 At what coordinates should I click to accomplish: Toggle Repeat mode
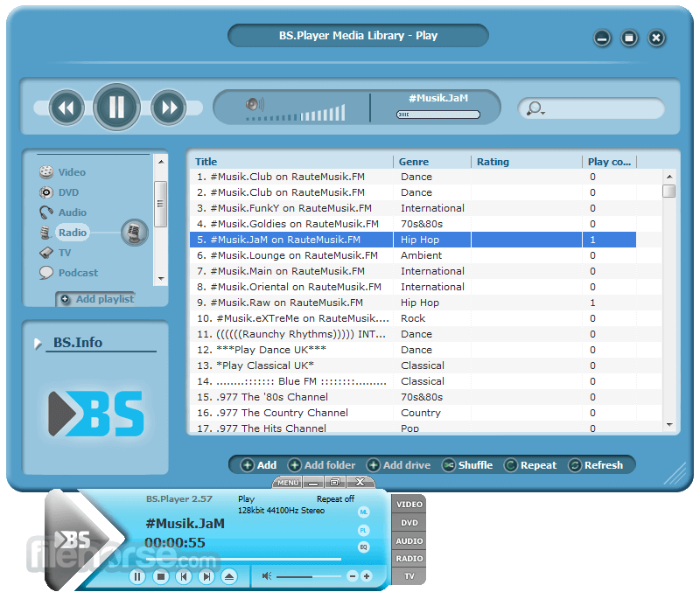click(530, 465)
